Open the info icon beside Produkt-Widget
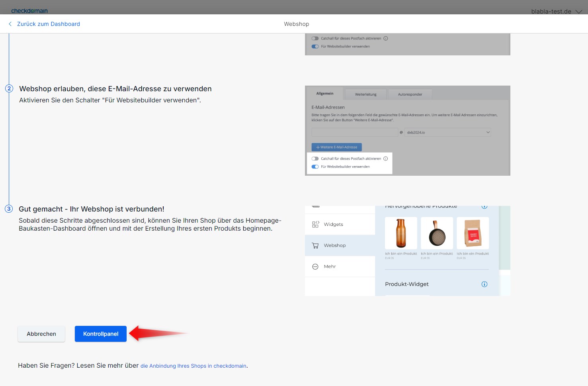Screen dimensions: 588x386 484,284
